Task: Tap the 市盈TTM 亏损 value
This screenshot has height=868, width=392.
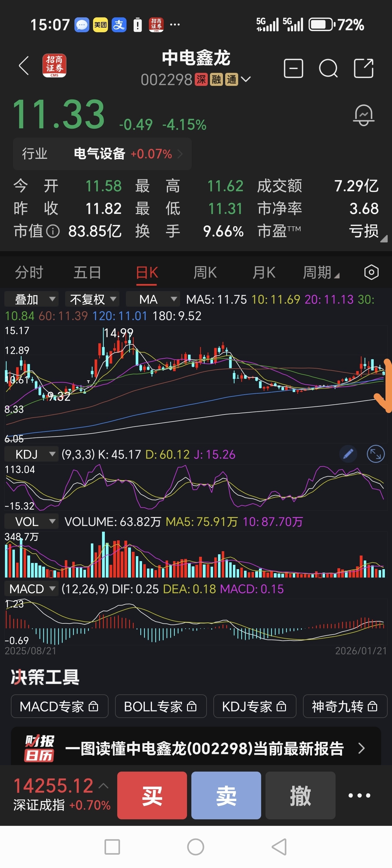Action: pyautogui.click(x=364, y=232)
